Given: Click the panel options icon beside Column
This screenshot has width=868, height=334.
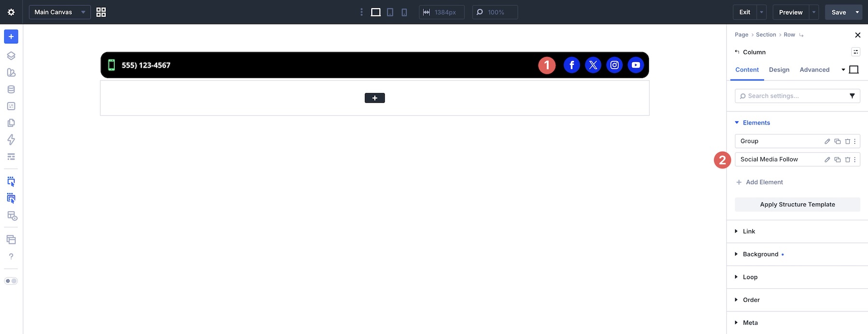Looking at the screenshot, I should 856,52.
